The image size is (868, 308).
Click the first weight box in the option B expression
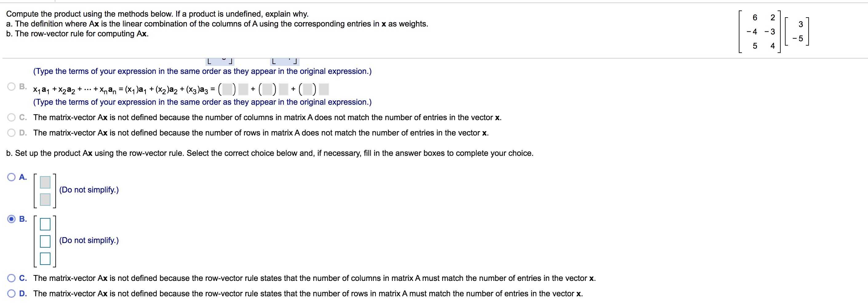click(227, 89)
